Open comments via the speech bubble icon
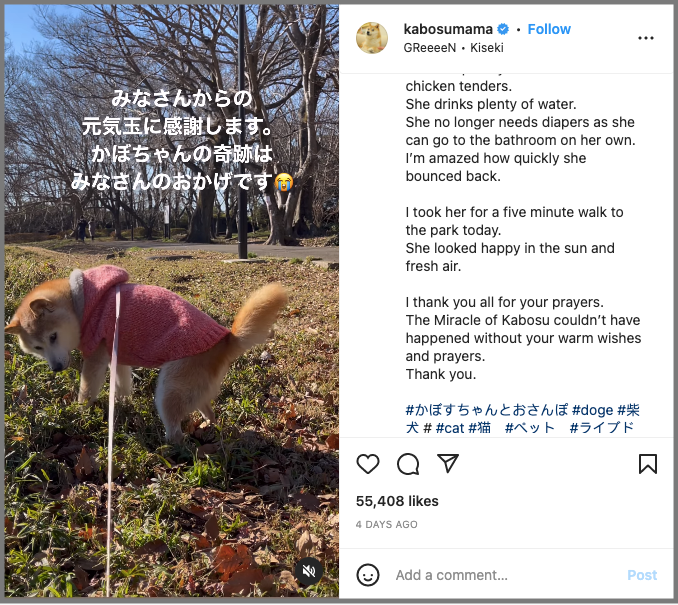Screen dimensions: 678x605 408,464
